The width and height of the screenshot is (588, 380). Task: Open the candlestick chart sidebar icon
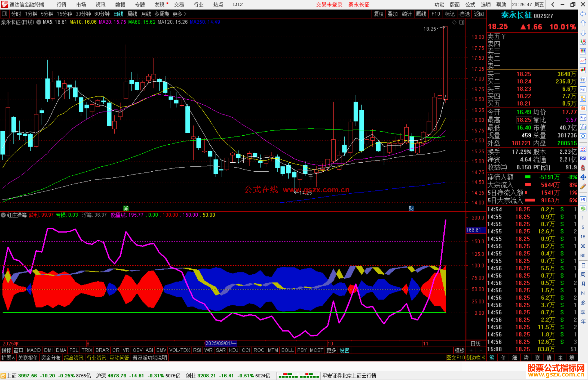pos(583,70)
